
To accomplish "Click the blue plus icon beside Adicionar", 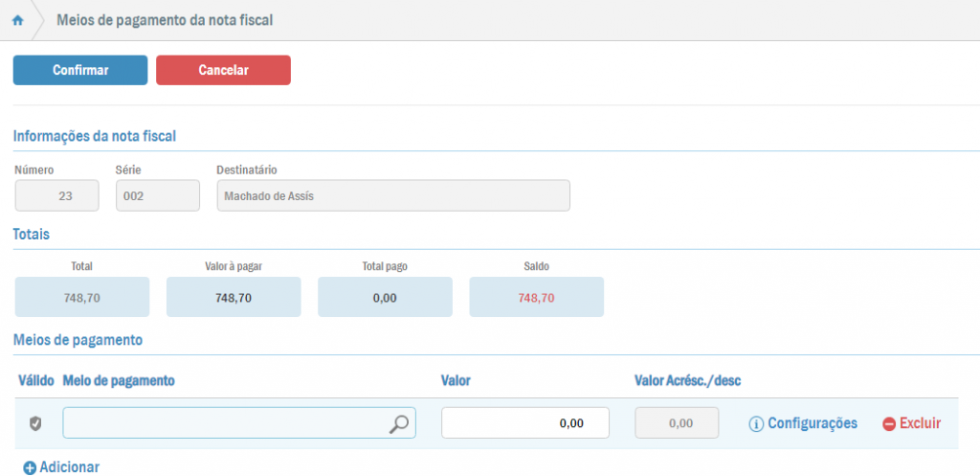I will tap(29, 467).
